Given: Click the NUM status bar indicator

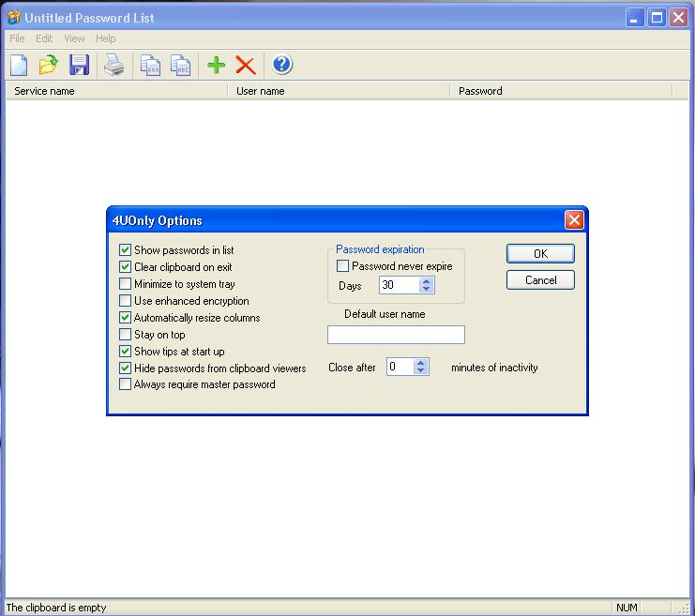Looking at the screenshot, I should pyautogui.click(x=627, y=608).
